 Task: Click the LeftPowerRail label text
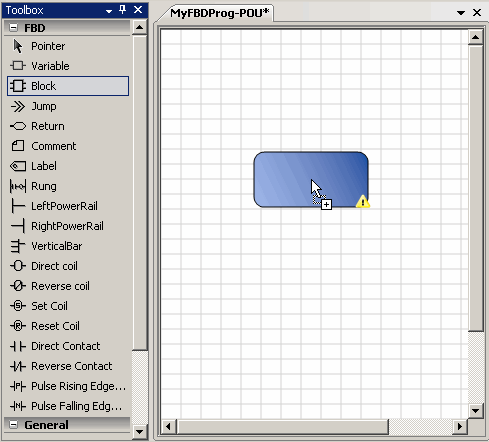click(x=64, y=206)
